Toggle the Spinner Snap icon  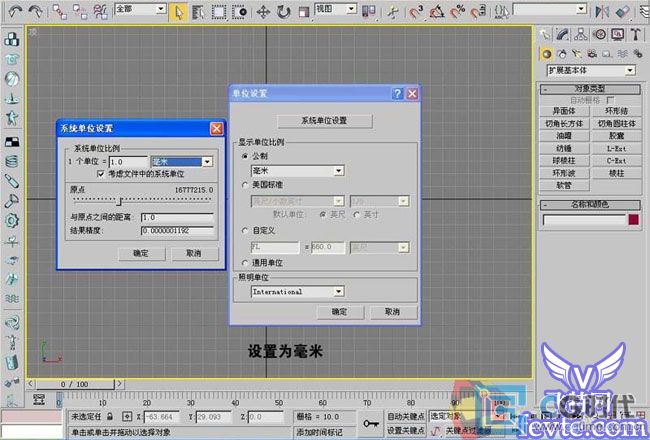click(478, 12)
